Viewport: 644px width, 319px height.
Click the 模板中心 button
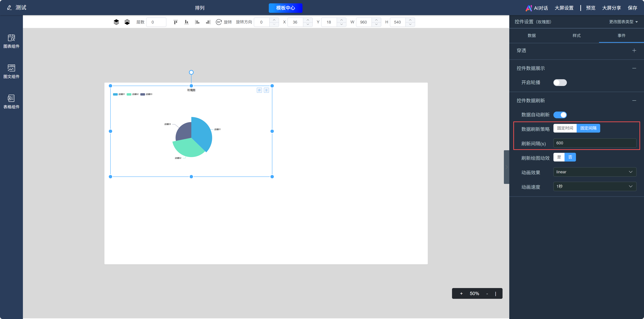[285, 8]
